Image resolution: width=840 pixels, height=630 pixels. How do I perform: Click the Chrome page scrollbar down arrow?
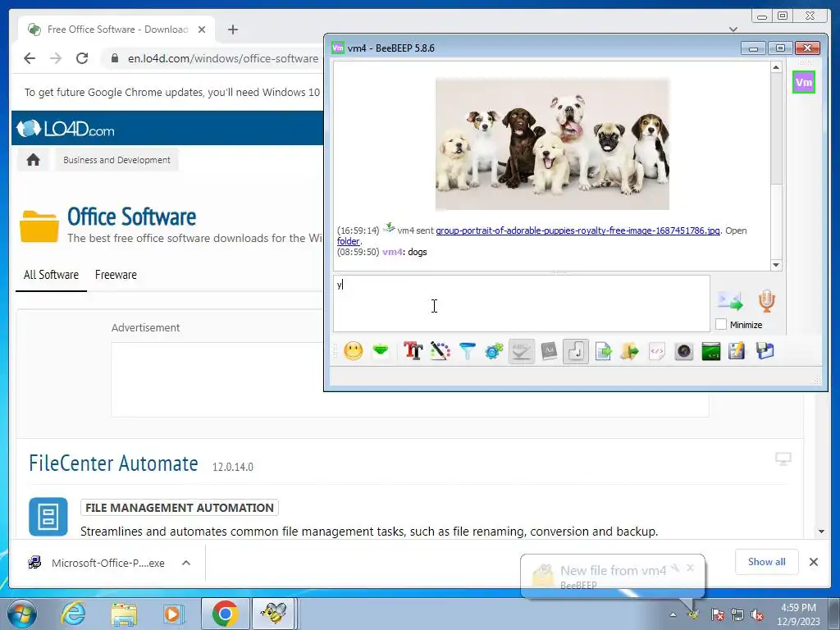pyautogui.click(x=821, y=532)
